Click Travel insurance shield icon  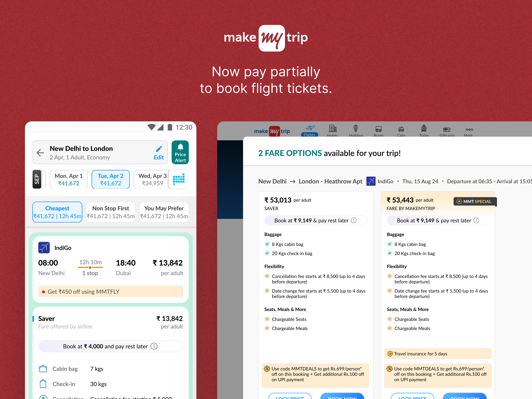(x=390, y=354)
